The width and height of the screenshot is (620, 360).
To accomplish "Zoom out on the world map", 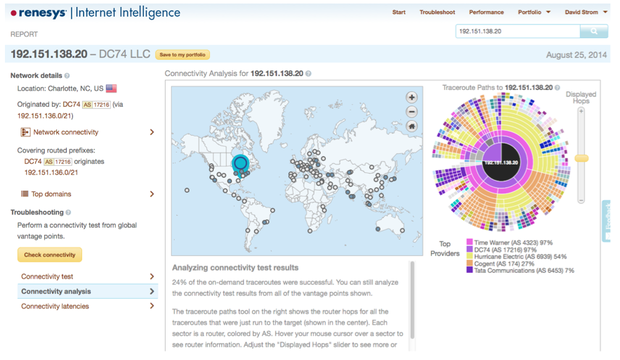I will (412, 112).
